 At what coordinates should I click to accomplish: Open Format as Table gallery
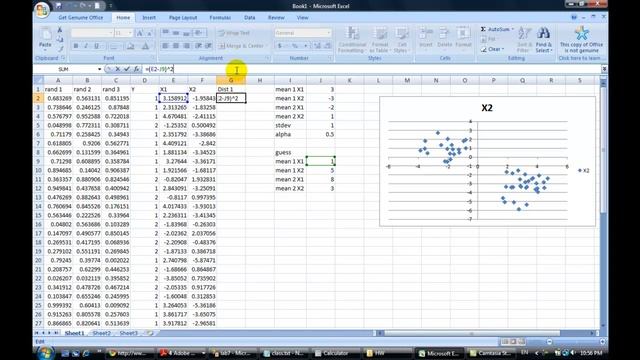[x=380, y=40]
